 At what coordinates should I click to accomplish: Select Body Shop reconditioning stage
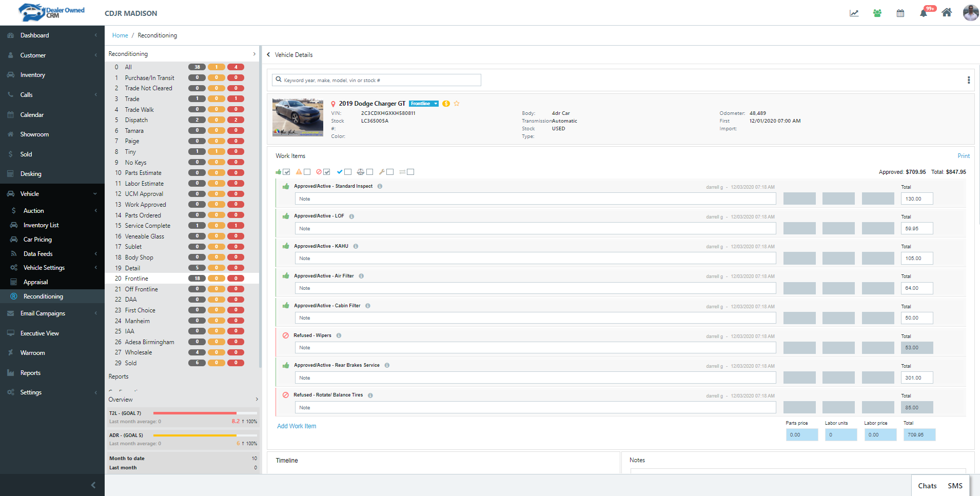coord(139,257)
